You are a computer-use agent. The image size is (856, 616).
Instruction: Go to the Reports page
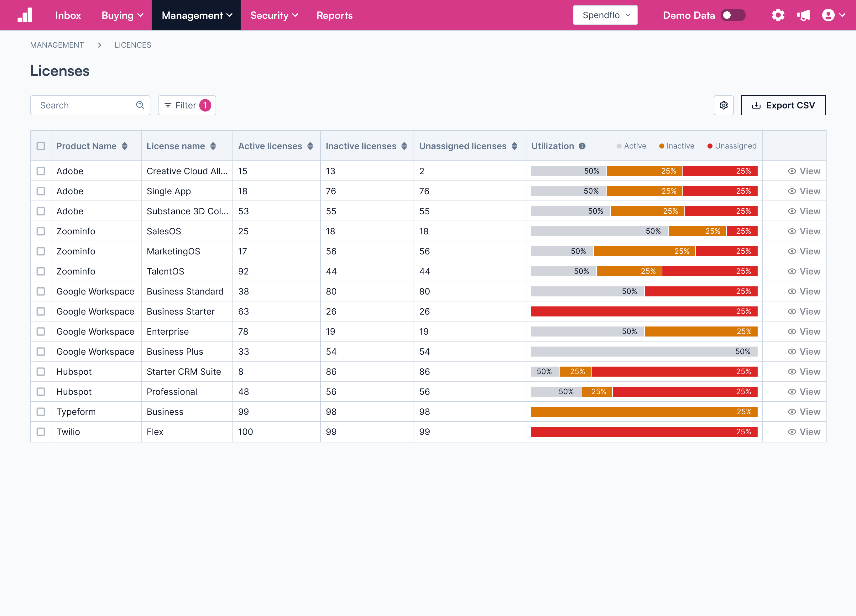point(334,15)
